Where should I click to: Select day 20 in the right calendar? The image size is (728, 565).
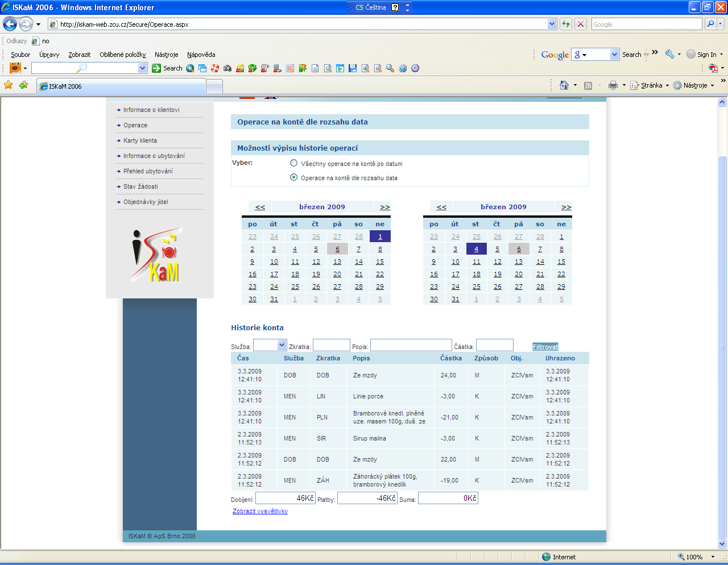(519, 274)
